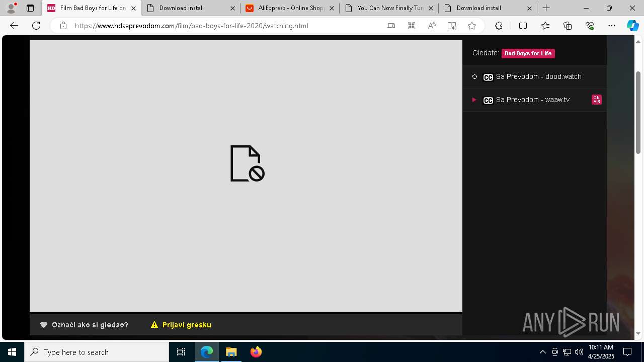Screen dimensions: 644x362
Task: Close the Film Bad Boys for Life tab
Action: click(133, 8)
